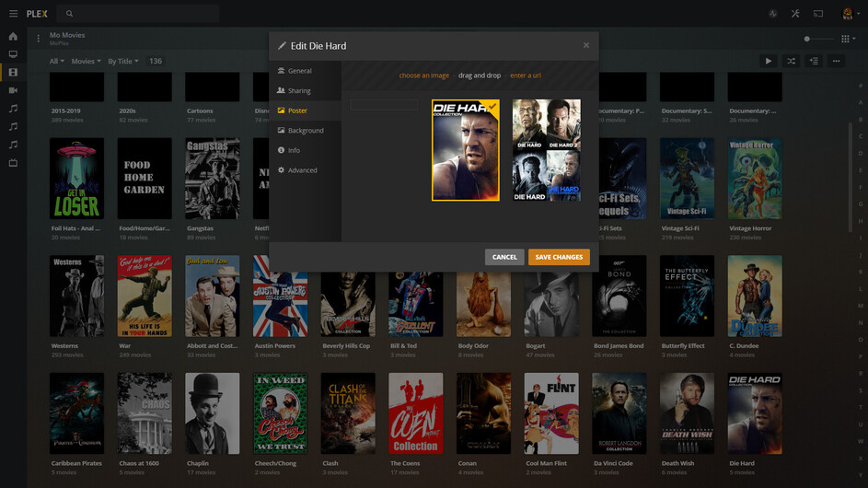
Task: Open the Austin Powers collection poster
Action: point(280,304)
